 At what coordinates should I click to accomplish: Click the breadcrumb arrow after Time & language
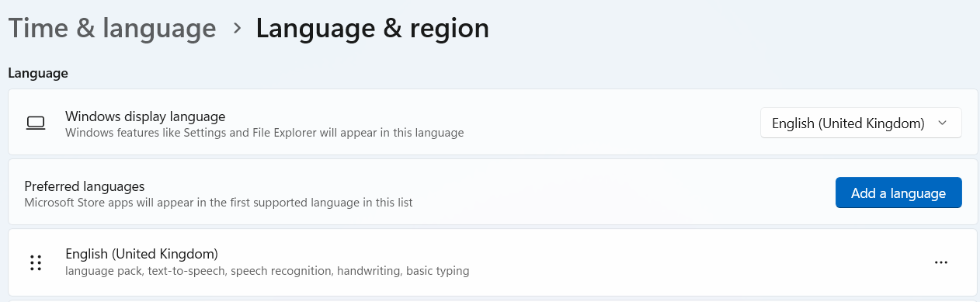click(237, 29)
